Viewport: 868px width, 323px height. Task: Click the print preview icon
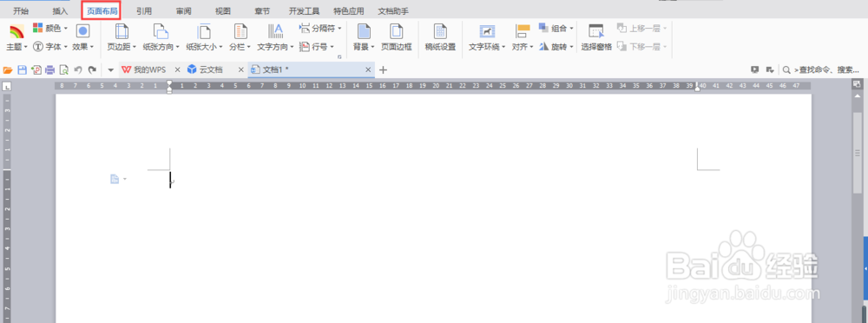[x=64, y=69]
